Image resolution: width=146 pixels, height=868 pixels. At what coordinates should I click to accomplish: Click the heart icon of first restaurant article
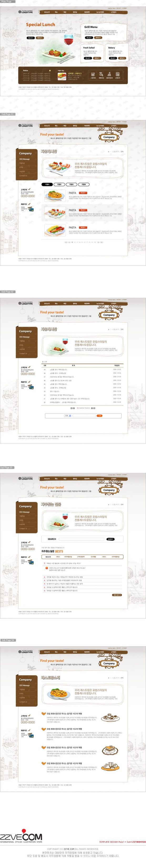(x=43, y=714)
